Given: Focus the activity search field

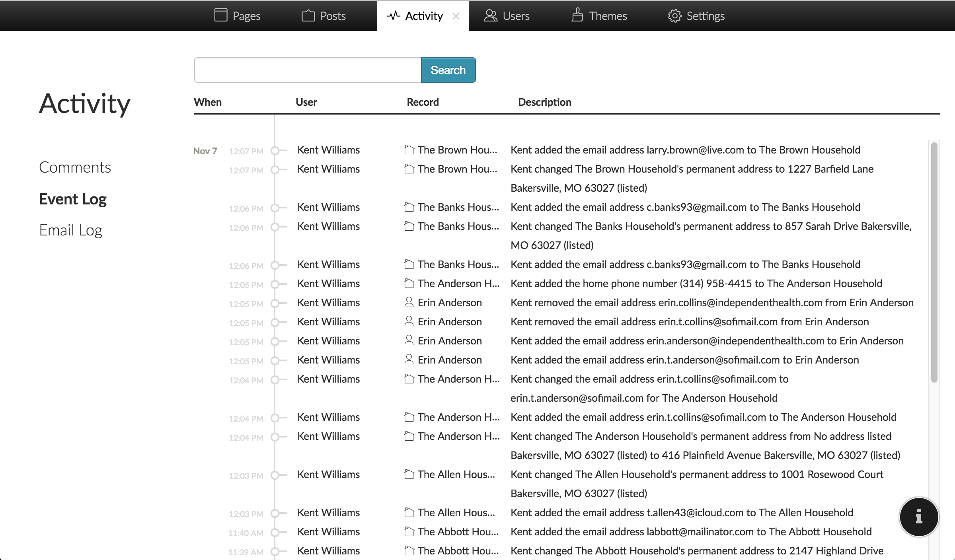Looking at the screenshot, I should pyautogui.click(x=308, y=70).
